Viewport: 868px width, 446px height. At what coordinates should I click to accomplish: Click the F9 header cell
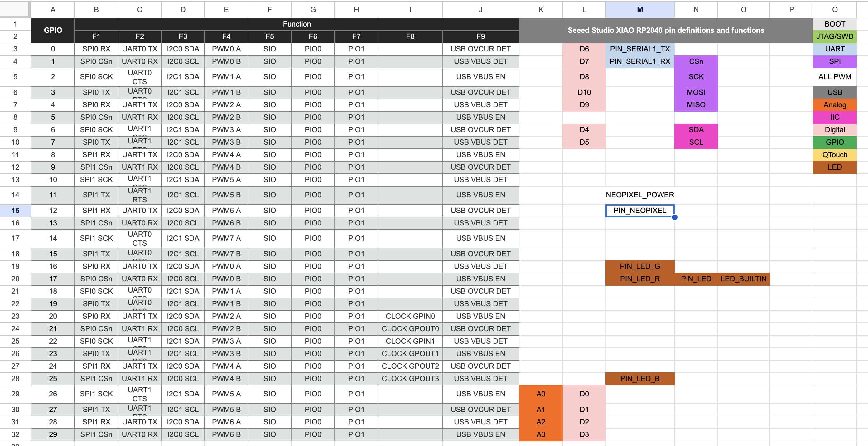[480, 37]
